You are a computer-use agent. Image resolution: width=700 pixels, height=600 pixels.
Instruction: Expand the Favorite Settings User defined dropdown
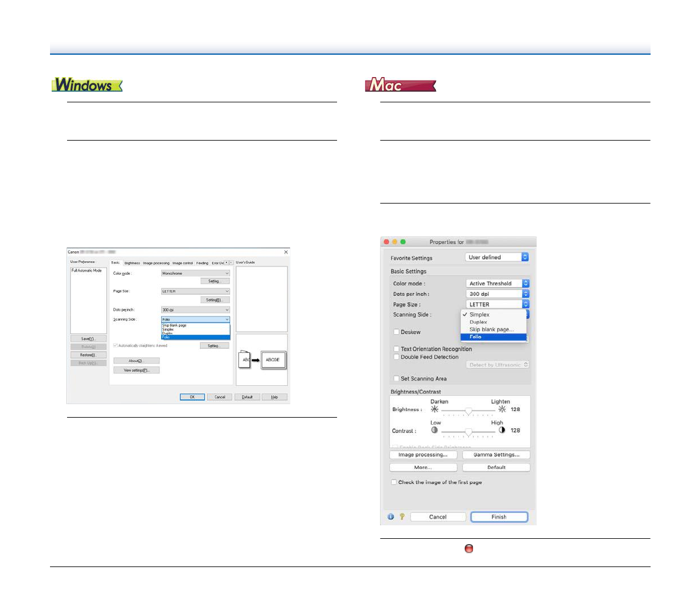pos(497,258)
